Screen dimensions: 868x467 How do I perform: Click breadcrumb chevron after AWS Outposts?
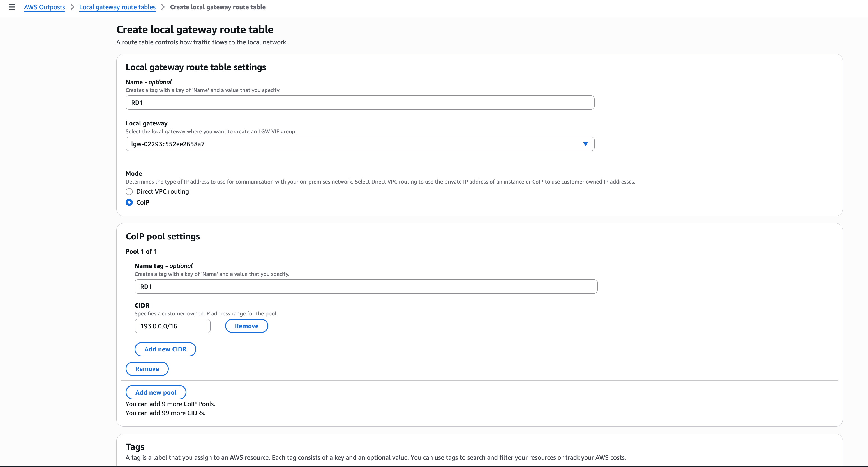72,7
